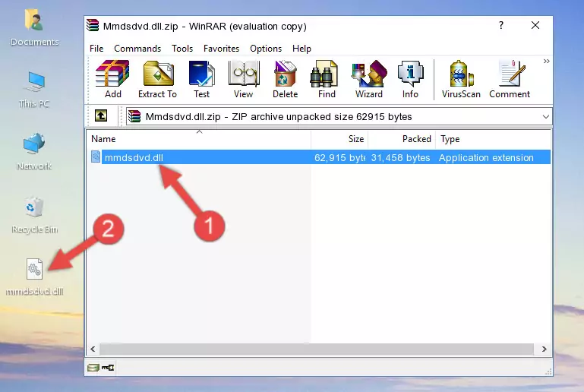584x392 pixels.
Task: Click the drive icon in status bar
Action: [93, 368]
